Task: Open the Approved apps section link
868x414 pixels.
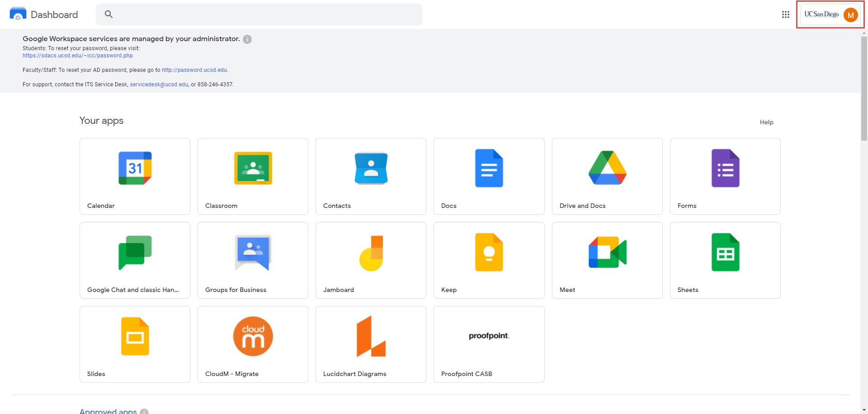Action: pos(108,411)
